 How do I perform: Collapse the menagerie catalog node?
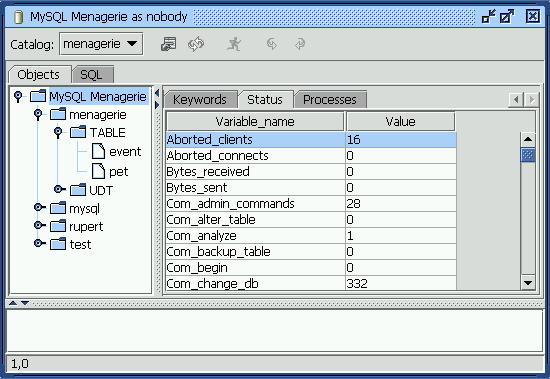click(x=38, y=114)
